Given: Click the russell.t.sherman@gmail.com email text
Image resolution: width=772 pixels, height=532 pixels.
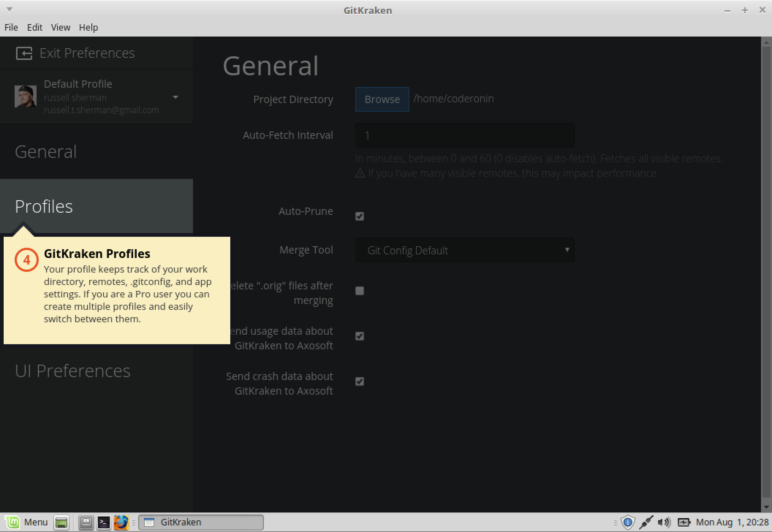Looking at the screenshot, I should click(101, 110).
